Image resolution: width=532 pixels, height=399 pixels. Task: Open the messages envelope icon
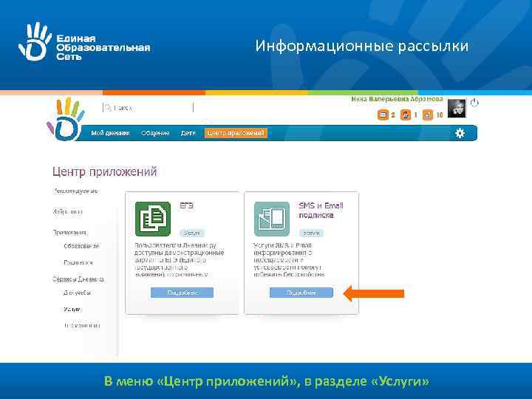tap(383, 115)
